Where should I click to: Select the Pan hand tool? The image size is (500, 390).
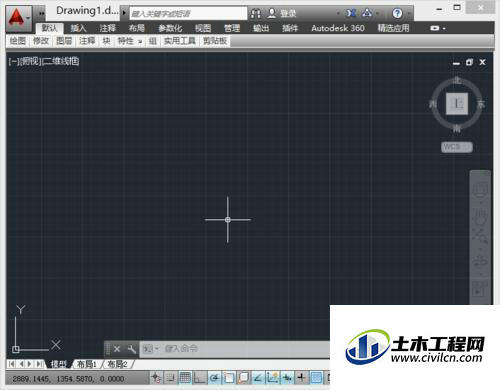(480, 217)
